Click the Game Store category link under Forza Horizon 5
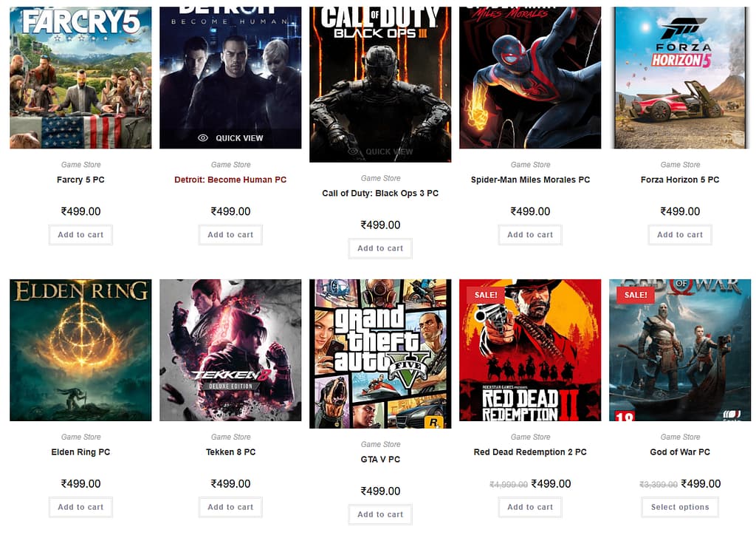 click(679, 164)
